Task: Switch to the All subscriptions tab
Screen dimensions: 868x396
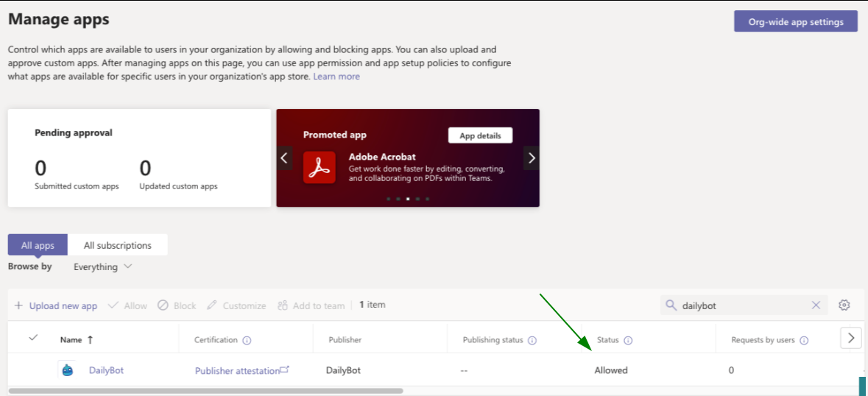Action: coord(118,245)
